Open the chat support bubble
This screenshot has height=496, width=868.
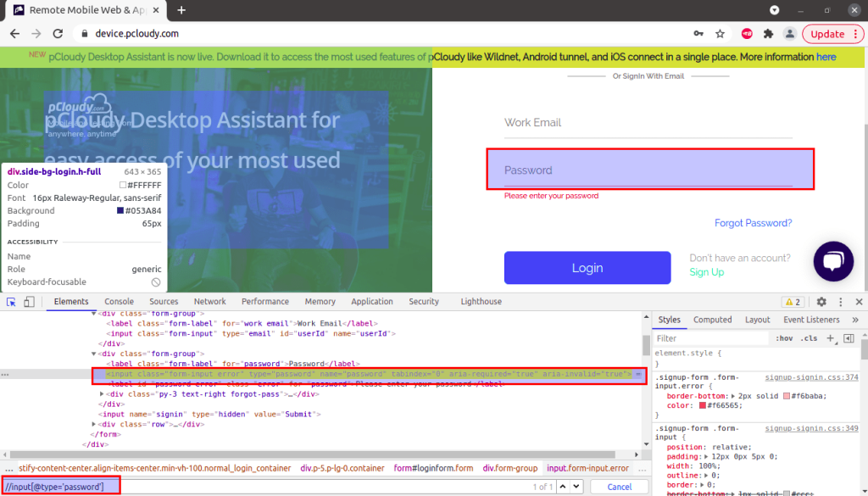[833, 261]
